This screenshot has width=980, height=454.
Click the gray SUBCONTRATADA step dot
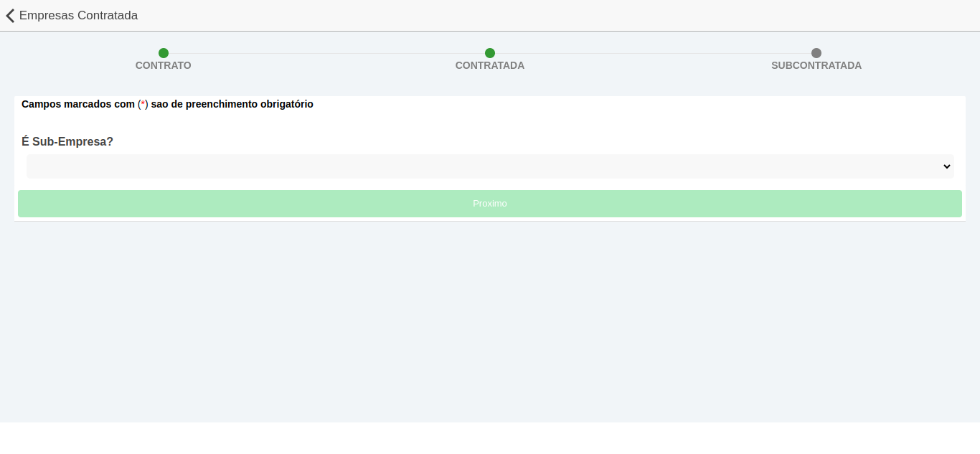pos(816,53)
